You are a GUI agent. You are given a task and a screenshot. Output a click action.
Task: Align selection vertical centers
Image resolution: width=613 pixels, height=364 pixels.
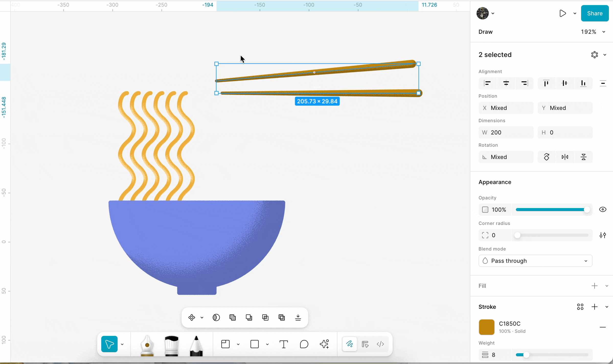565,83
